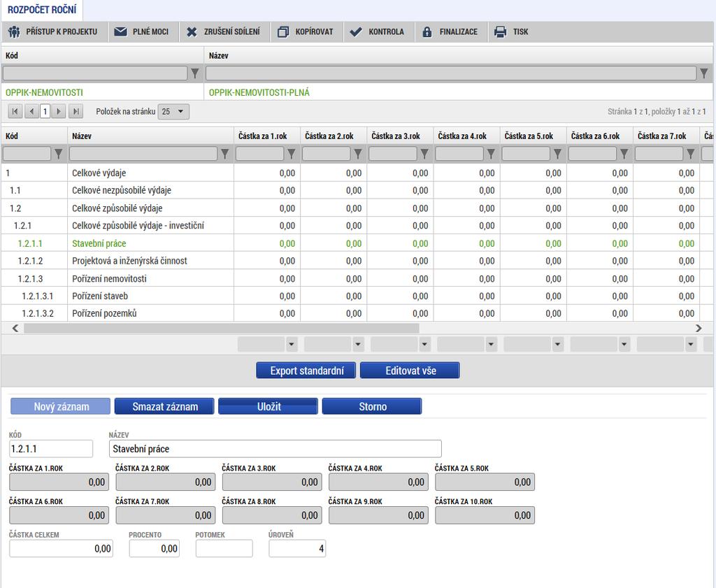This screenshot has height=588, width=716.
Task: Click budget Název column filter text box
Action: pos(143,154)
